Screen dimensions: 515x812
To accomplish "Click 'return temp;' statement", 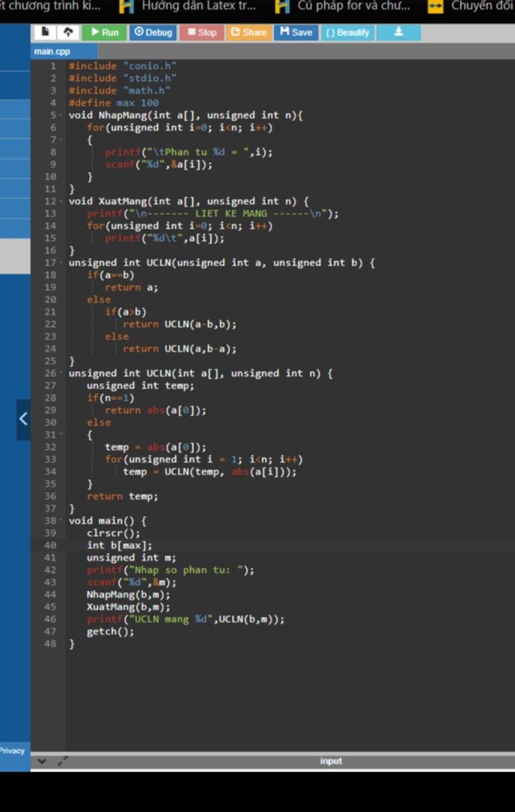I will pos(122,496).
